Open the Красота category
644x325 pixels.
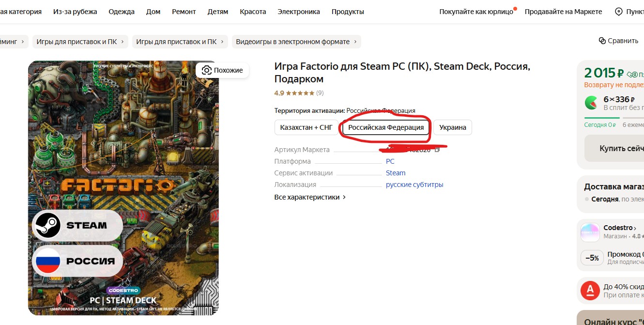click(253, 12)
